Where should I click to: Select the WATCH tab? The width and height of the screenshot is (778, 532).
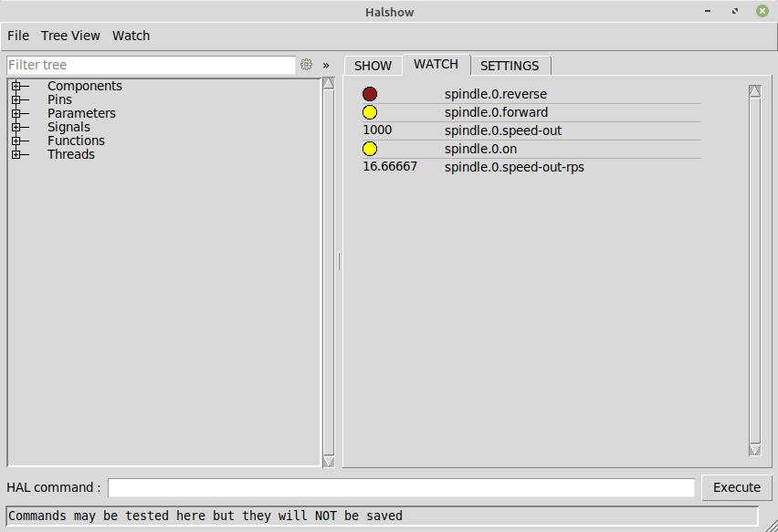coord(436,65)
